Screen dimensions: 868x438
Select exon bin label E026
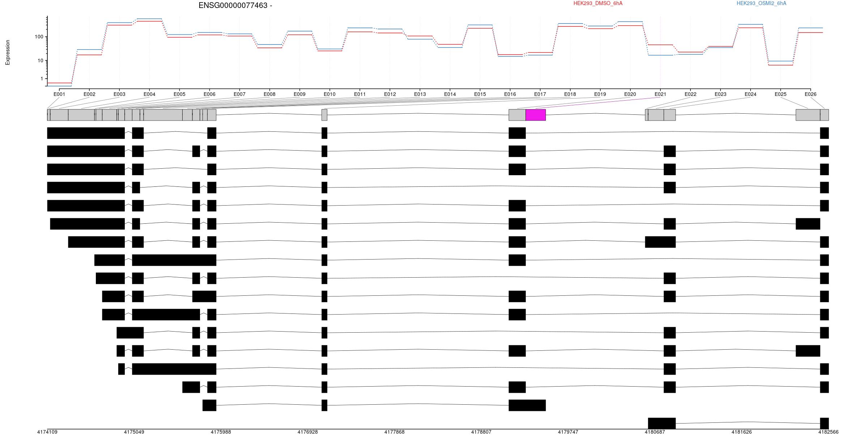click(x=810, y=94)
